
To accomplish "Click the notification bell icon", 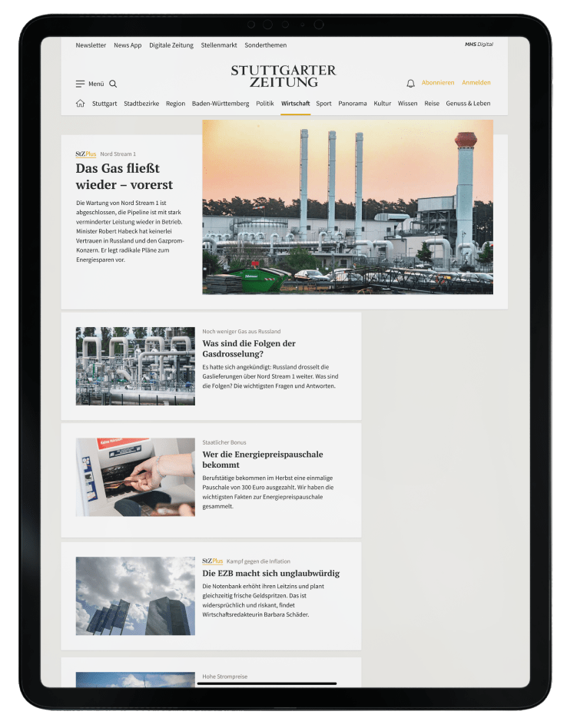I will (410, 83).
